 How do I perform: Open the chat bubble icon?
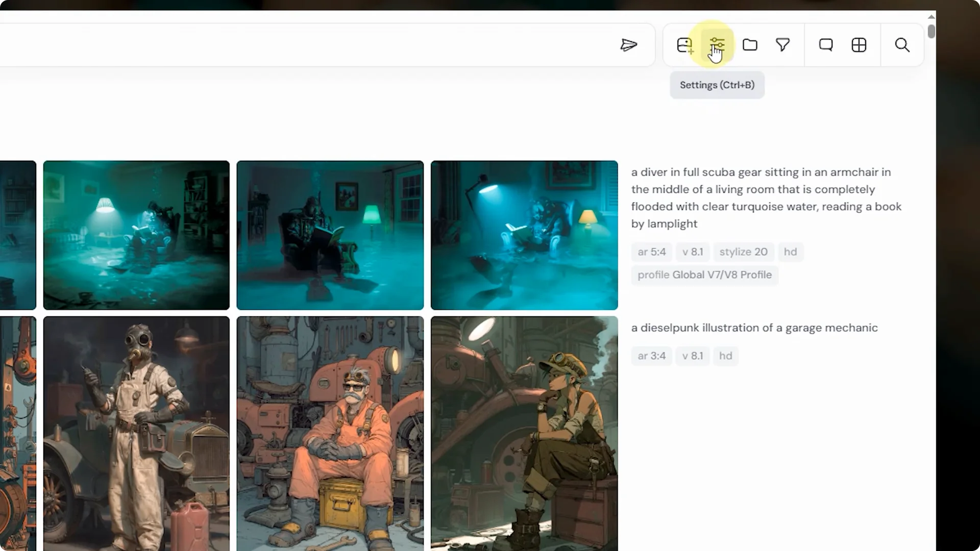pyautogui.click(x=826, y=45)
